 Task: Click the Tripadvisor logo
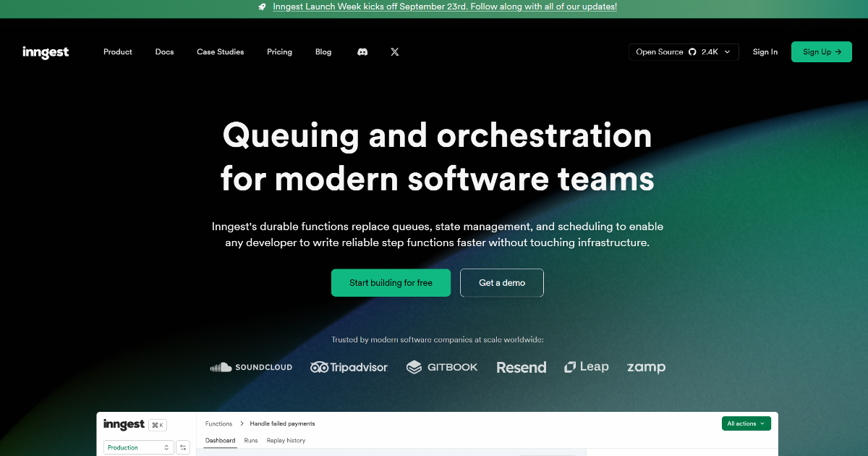point(349,367)
